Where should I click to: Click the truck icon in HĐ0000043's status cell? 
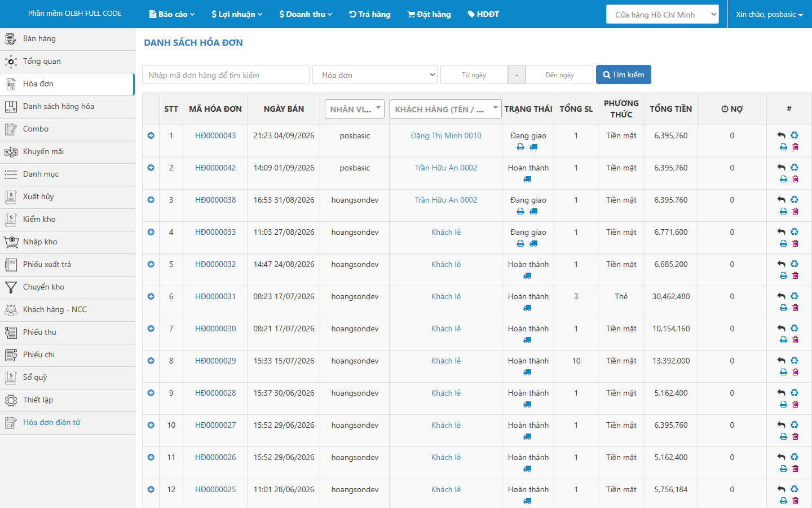tap(533, 147)
